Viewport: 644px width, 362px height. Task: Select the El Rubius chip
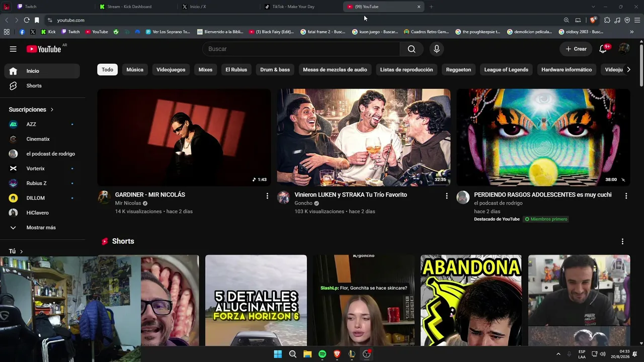236,70
